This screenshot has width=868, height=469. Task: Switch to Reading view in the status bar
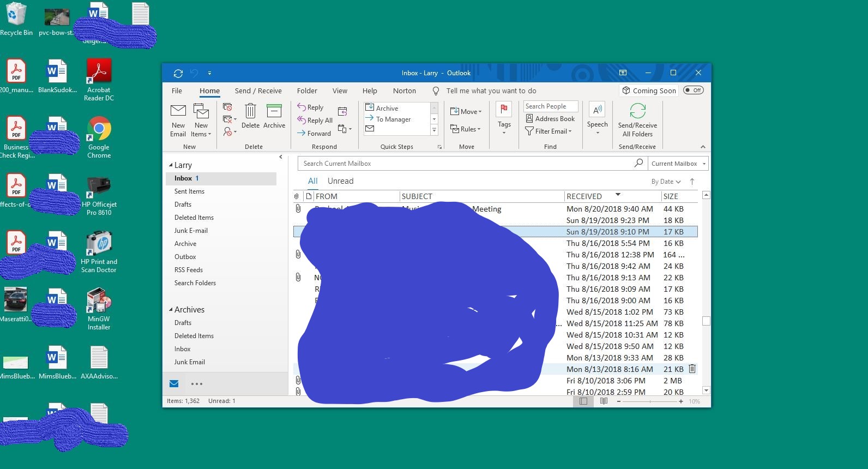tap(604, 401)
